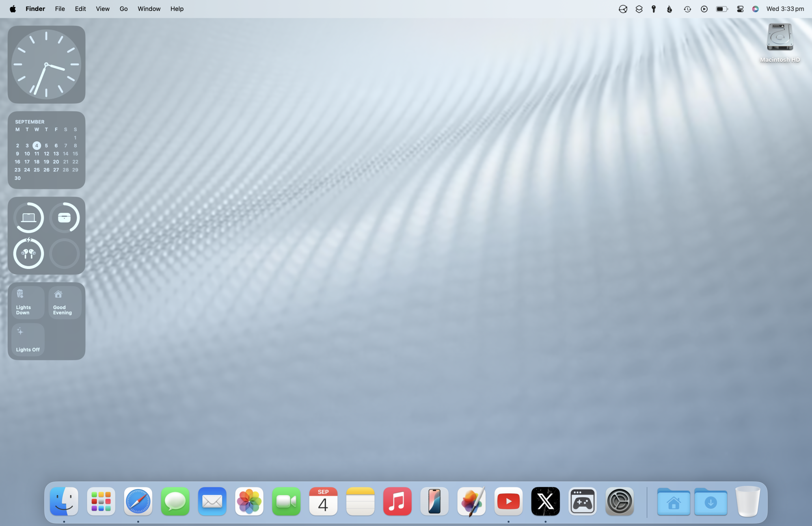The image size is (812, 526).
Task: Run the Lights Down scene
Action: tap(27, 302)
